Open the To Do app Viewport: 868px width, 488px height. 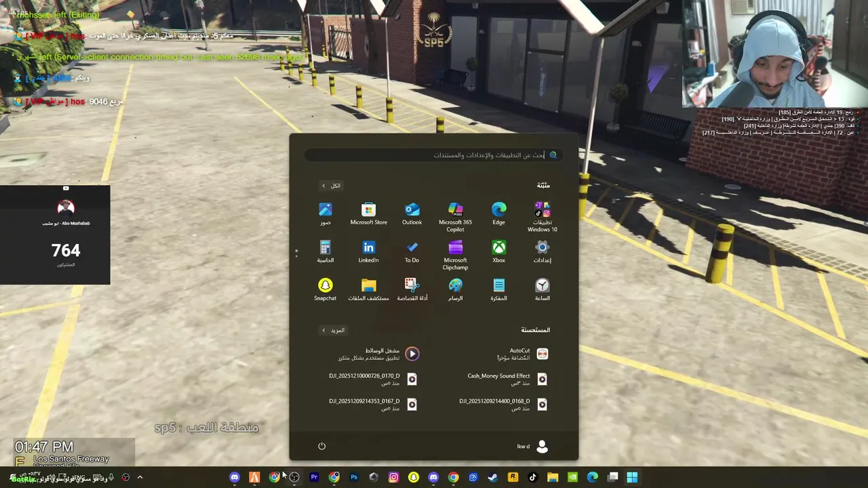(412, 251)
